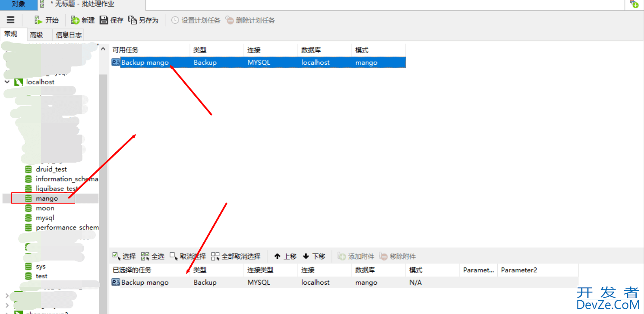Click 另存为 to save as
644x314 pixels.
[144, 20]
